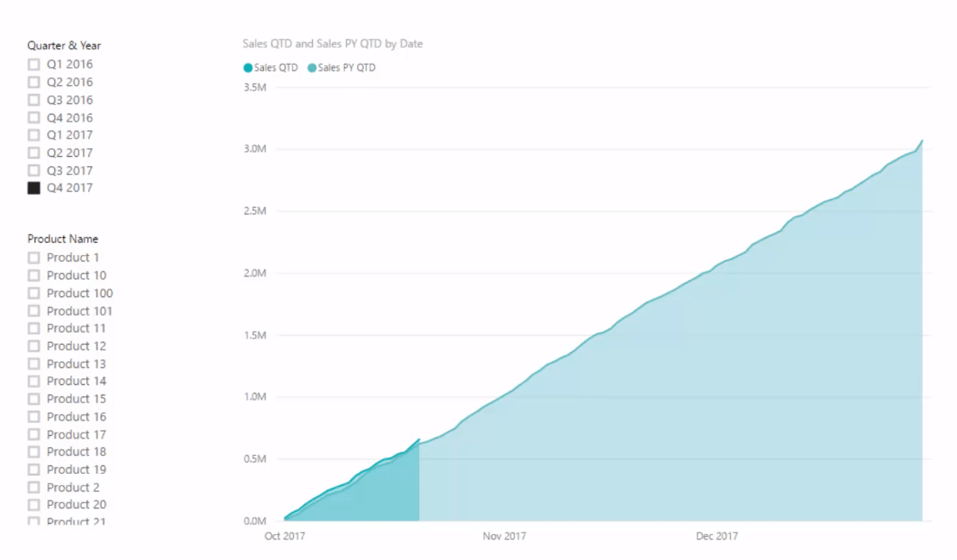Tick the Q4 2016 checkbox
Screen dimensions: 957x560
[34, 118]
